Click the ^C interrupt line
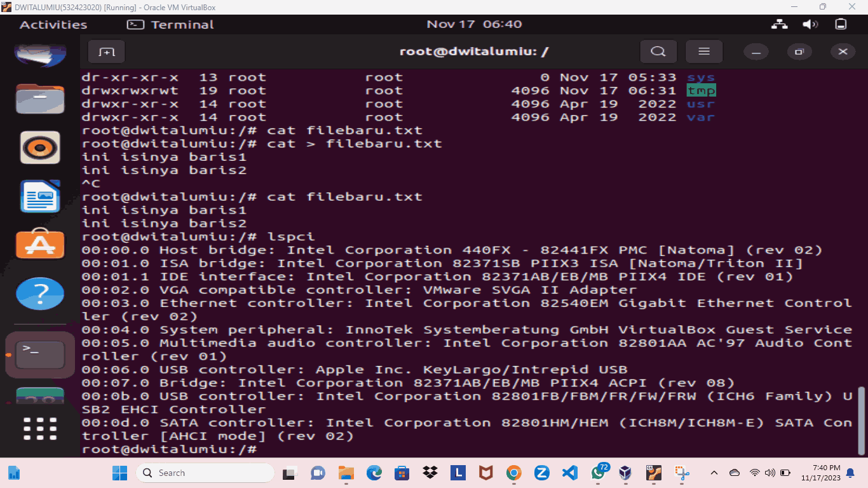The width and height of the screenshot is (868, 488). tap(91, 184)
